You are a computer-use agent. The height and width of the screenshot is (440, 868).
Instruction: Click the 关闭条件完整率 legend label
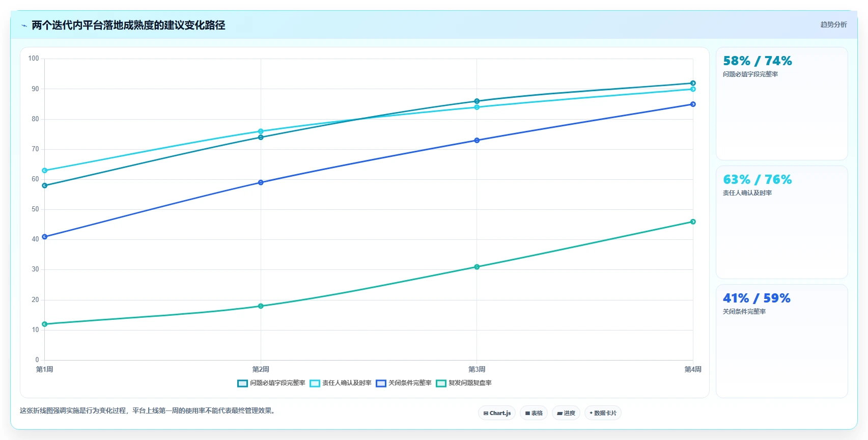(x=410, y=383)
